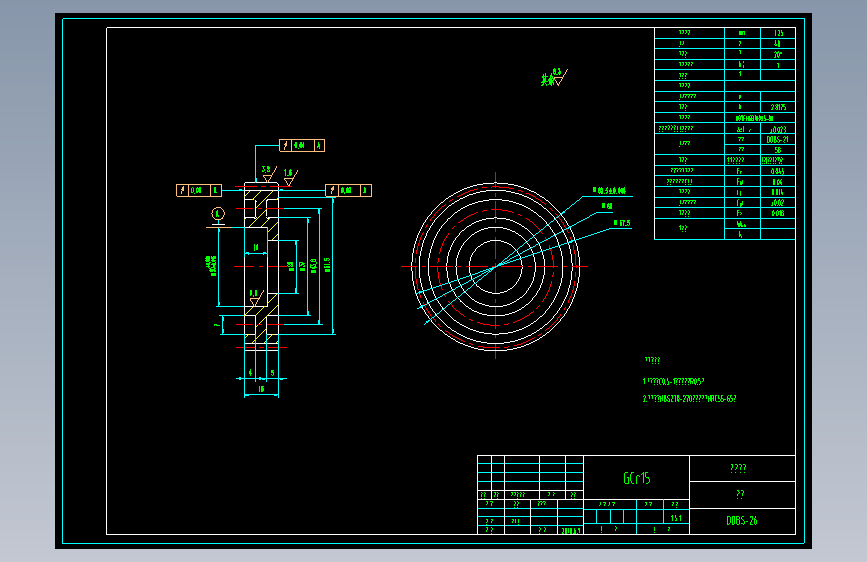Click the Fw row label in parameter table

(x=740, y=182)
